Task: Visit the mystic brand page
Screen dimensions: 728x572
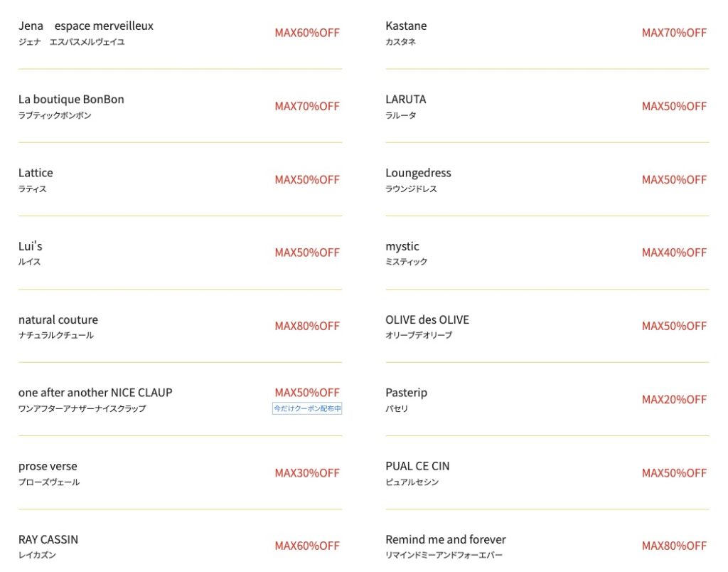Action: tap(402, 246)
